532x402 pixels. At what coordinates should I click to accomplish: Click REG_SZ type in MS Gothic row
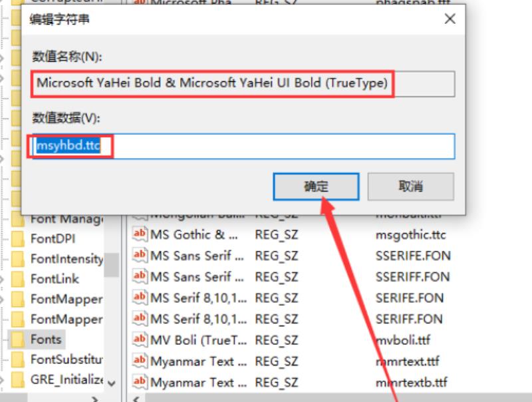click(277, 235)
